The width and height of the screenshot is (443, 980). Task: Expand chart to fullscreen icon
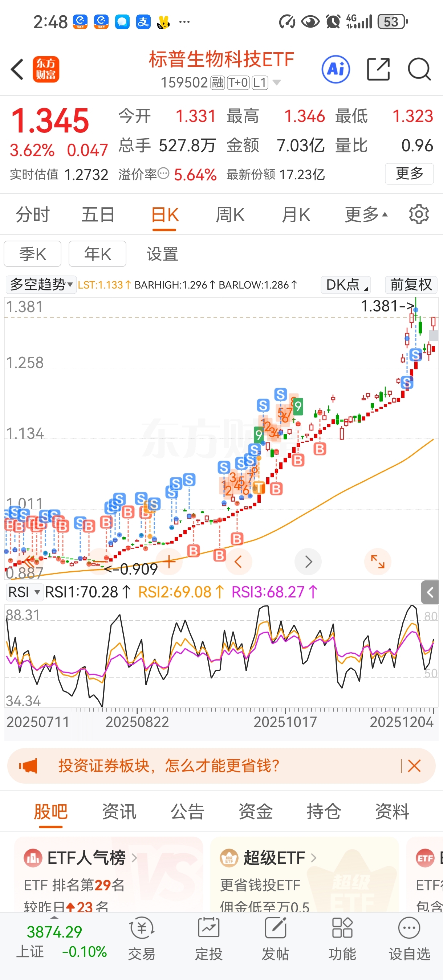(x=378, y=562)
